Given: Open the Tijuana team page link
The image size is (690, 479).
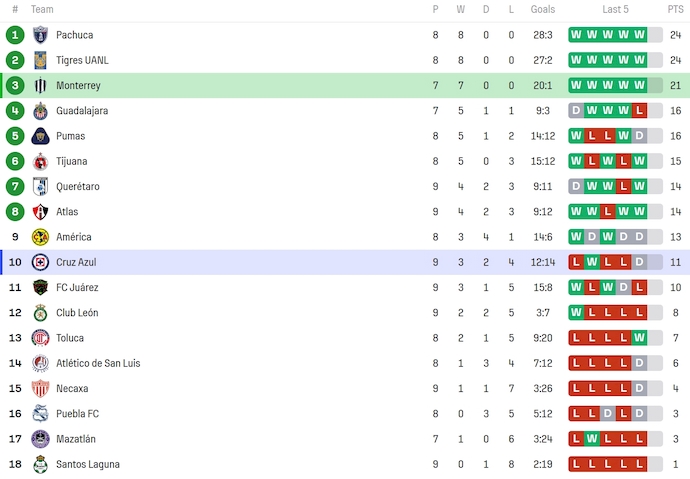Looking at the screenshot, I should 71,161.
